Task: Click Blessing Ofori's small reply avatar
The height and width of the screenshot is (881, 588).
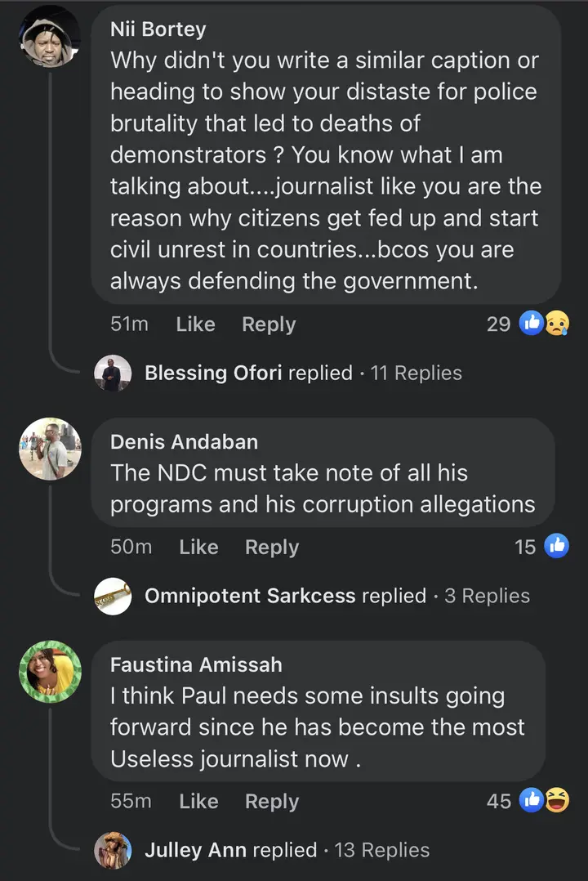Action: point(113,373)
